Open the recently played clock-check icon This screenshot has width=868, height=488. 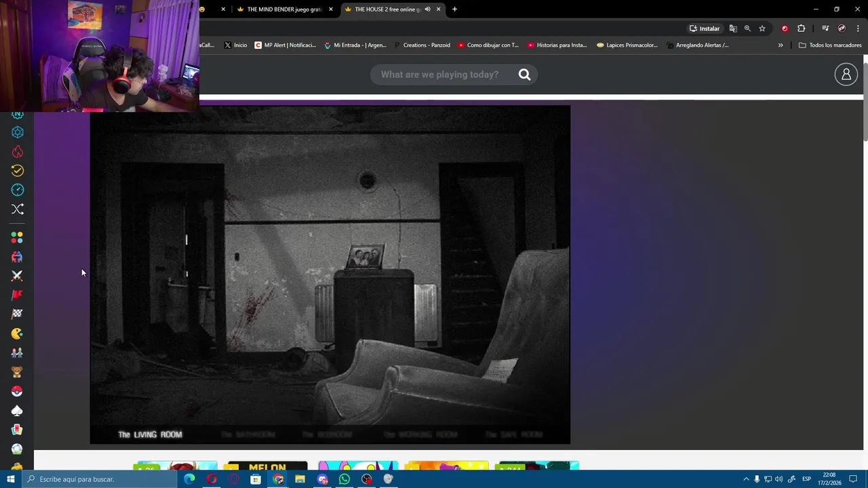18,171
